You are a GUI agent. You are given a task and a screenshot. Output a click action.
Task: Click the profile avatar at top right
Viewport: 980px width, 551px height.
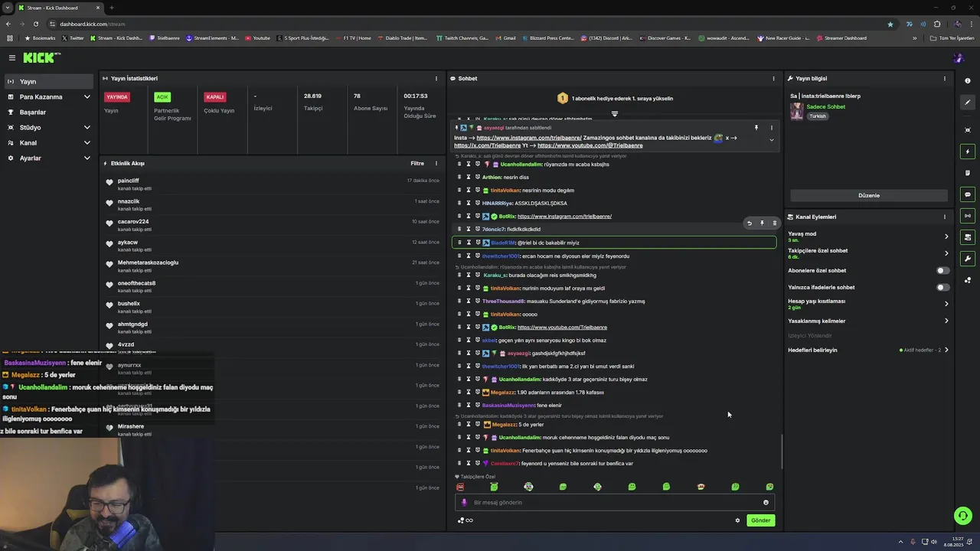(x=959, y=58)
